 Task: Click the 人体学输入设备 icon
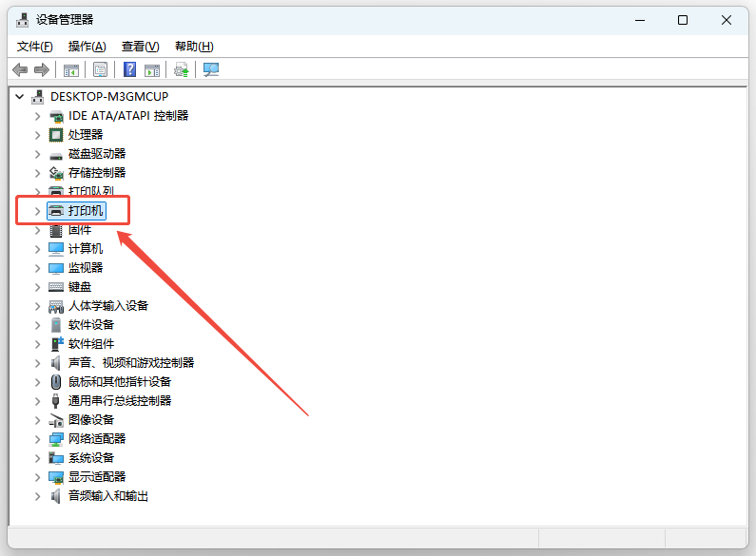click(x=56, y=306)
